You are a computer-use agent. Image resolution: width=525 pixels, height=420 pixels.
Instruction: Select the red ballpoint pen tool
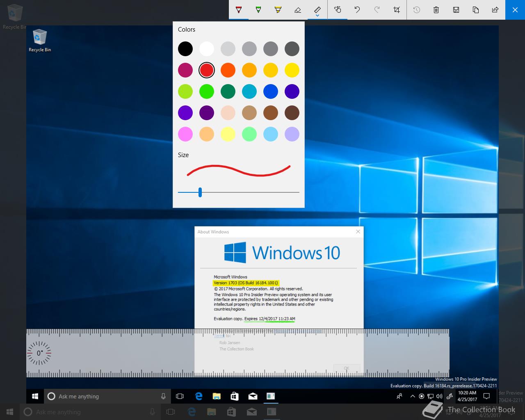click(x=239, y=9)
